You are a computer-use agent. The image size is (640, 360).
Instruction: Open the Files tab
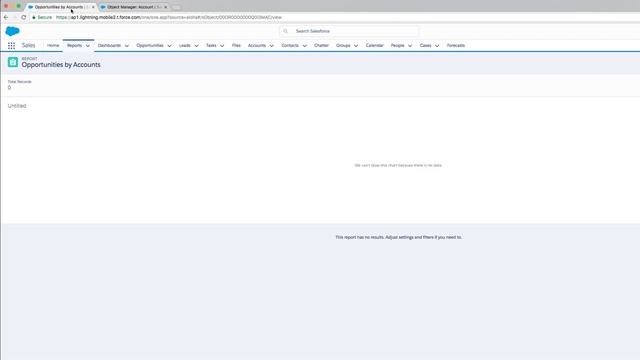pos(236,45)
